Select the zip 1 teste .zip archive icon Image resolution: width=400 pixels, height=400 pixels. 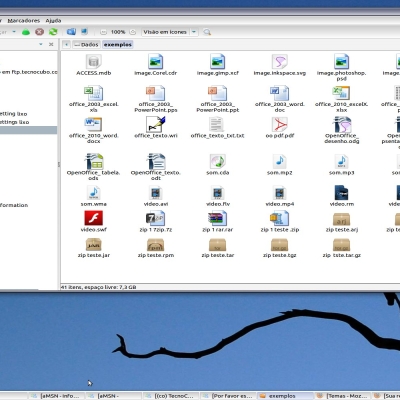280,218
